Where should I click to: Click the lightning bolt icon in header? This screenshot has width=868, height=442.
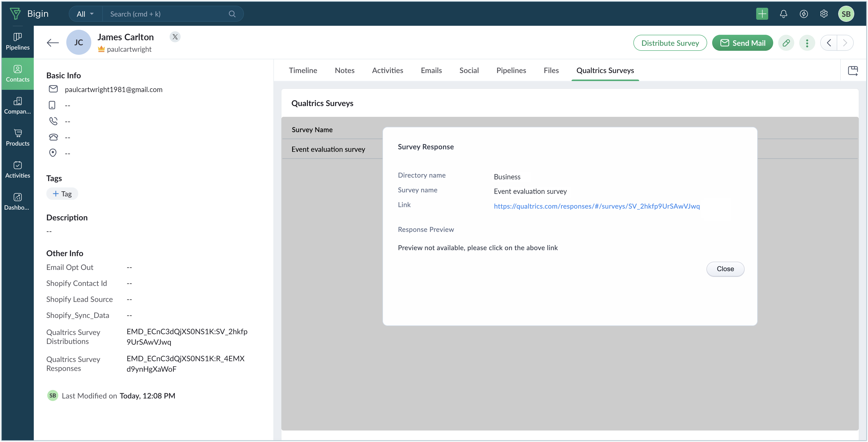click(804, 14)
